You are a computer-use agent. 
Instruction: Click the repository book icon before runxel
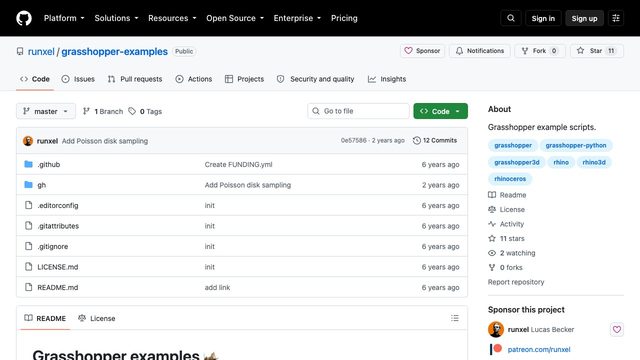(x=20, y=51)
